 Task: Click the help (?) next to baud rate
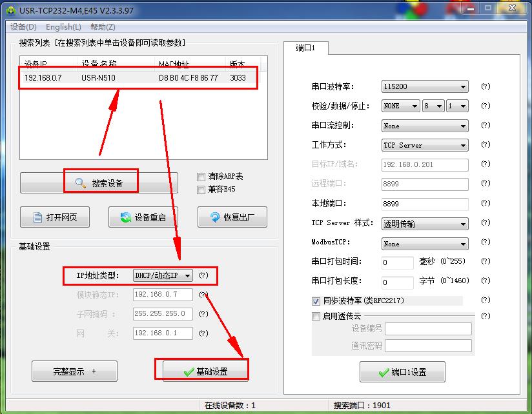point(486,86)
